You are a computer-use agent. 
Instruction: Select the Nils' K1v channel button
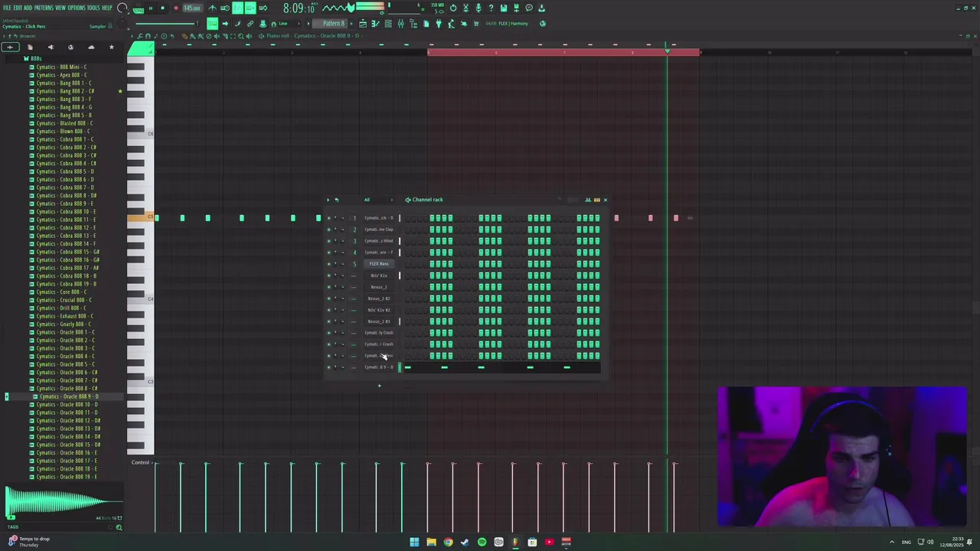pyautogui.click(x=378, y=275)
